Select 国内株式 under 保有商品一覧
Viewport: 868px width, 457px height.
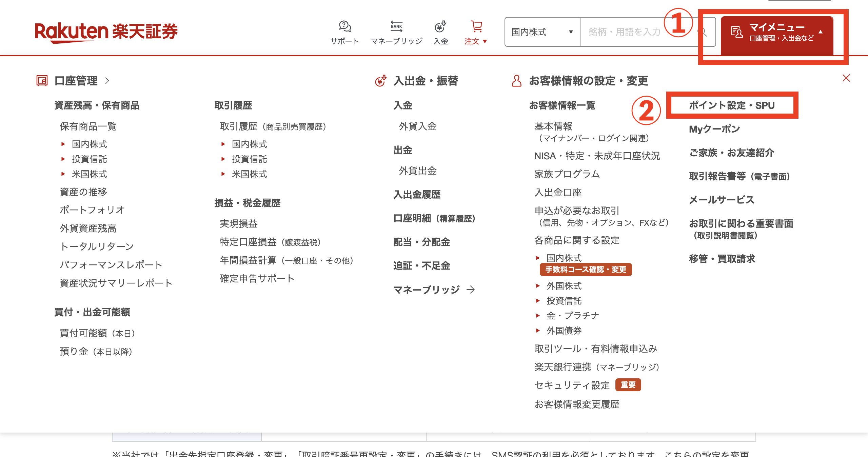click(90, 144)
